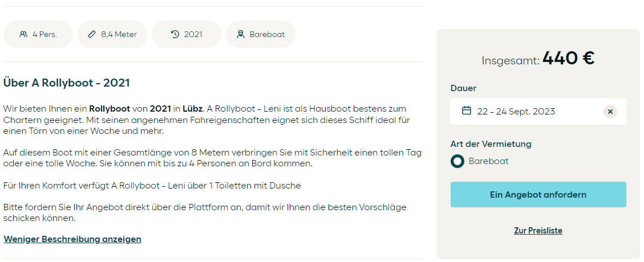Image resolution: width=644 pixels, height=262 pixels.
Task: Clear the selected dates with the X
Action: click(x=610, y=112)
